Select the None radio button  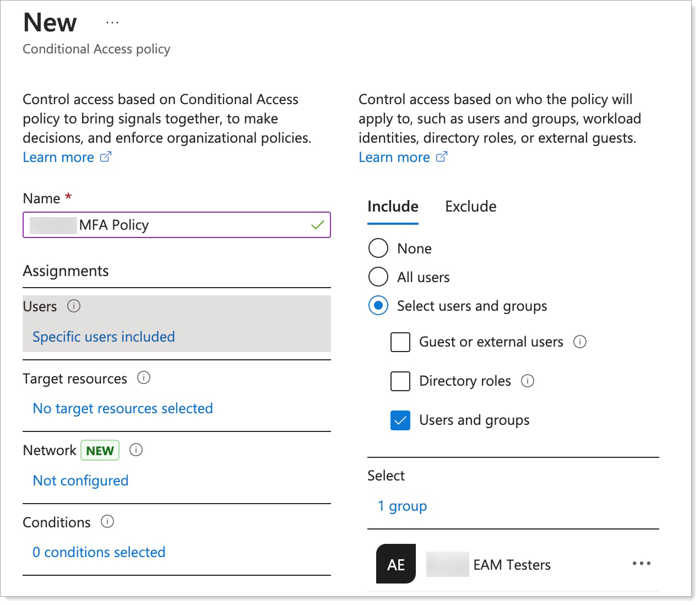coord(378,248)
